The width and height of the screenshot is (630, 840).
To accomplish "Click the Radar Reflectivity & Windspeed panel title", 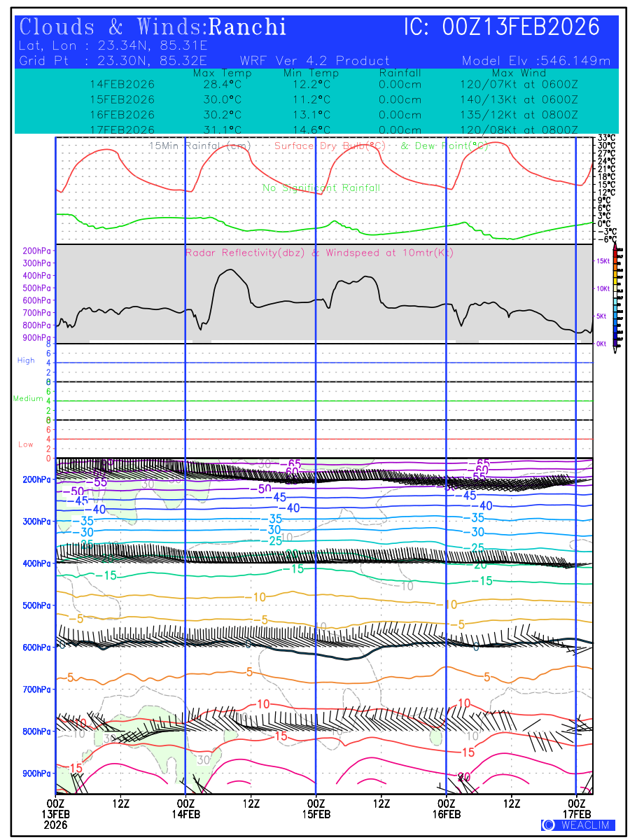I will click(x=319, y=253).
